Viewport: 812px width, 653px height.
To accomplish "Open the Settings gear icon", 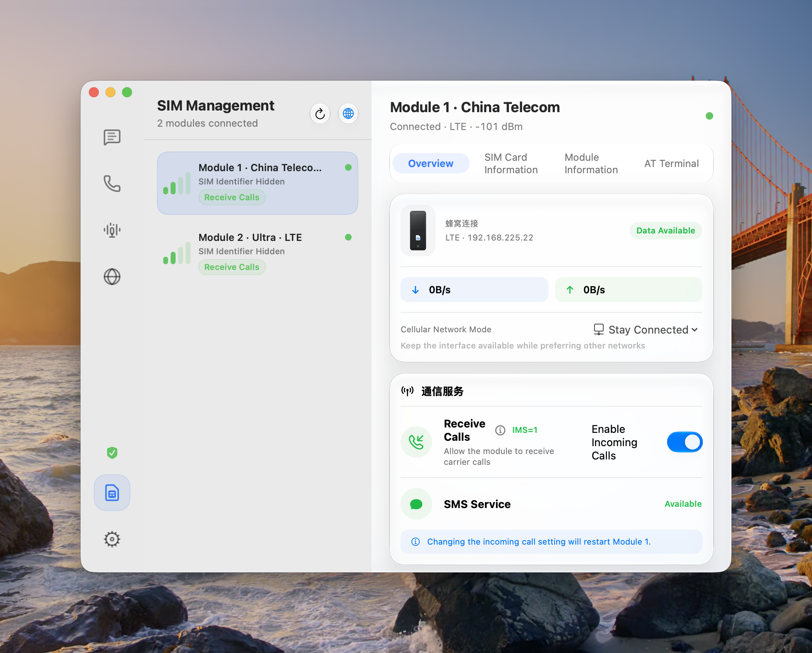I will click(112, 539).
